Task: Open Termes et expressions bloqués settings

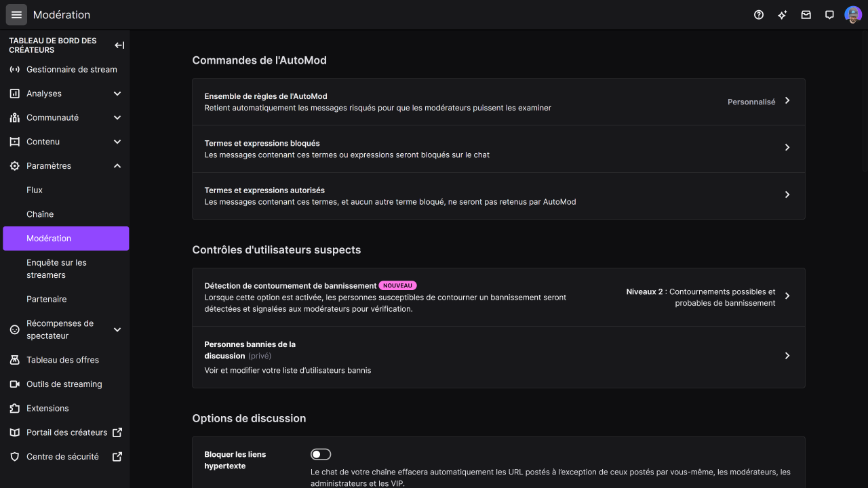Action: tap(498, 148)
